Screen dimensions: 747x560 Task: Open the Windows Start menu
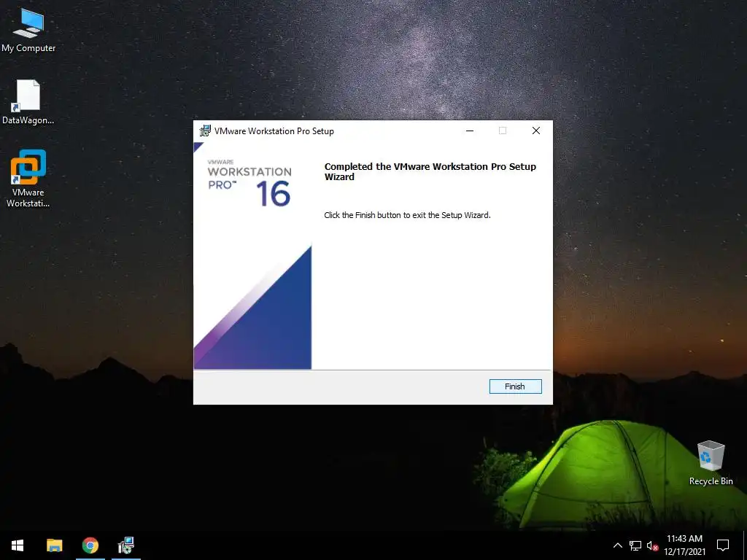(18, 545)
